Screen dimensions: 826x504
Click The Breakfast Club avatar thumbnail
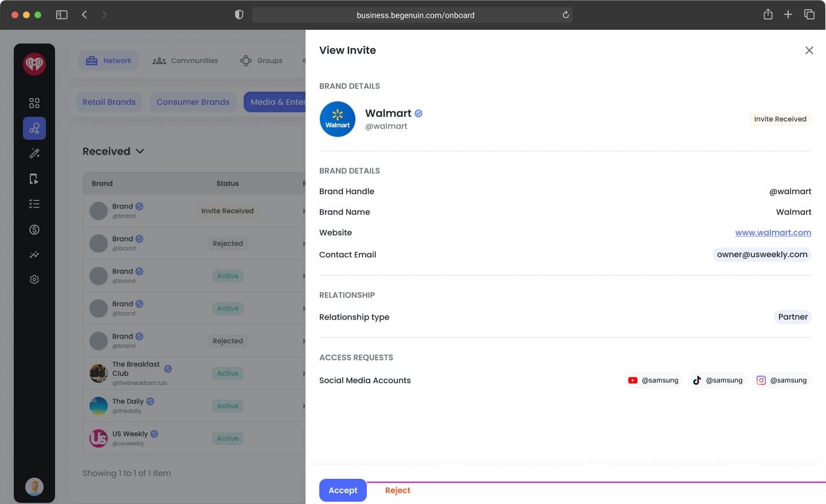click(99, 373)
